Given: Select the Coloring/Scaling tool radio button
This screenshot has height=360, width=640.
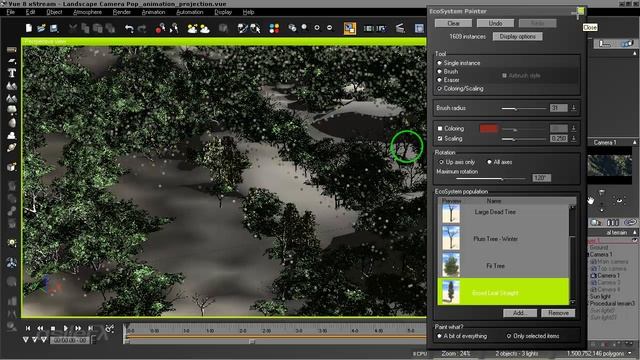Looking at the screenshot, I should pos(440,89).
